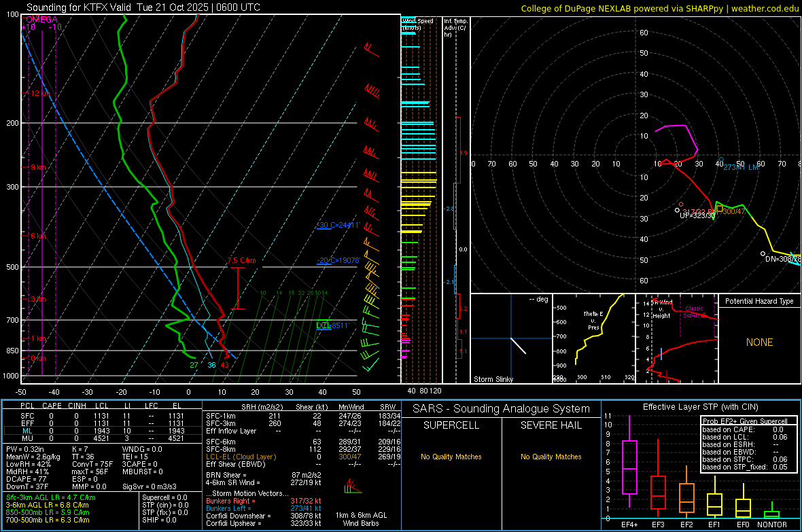Click the SigSvr = 0 m3/s3 value
802x532 pixels.
(150, 486)
